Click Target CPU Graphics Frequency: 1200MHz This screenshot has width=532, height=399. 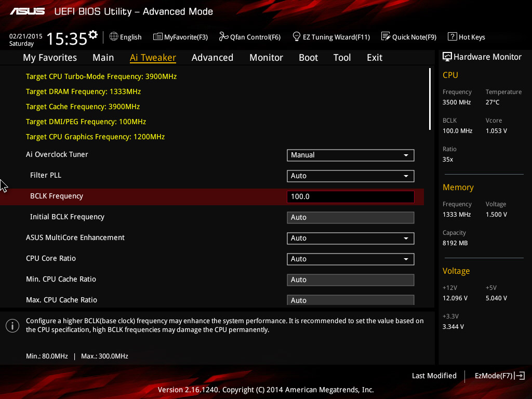[x=96, y=137]
